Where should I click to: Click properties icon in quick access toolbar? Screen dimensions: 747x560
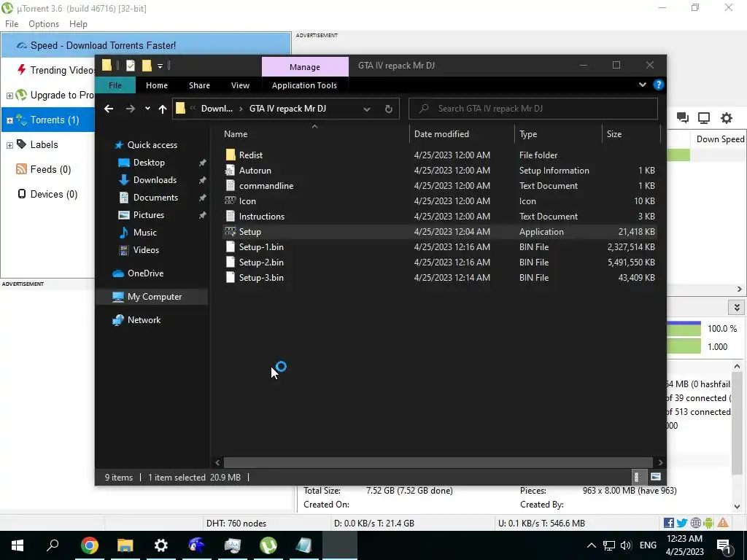[130, 66]
